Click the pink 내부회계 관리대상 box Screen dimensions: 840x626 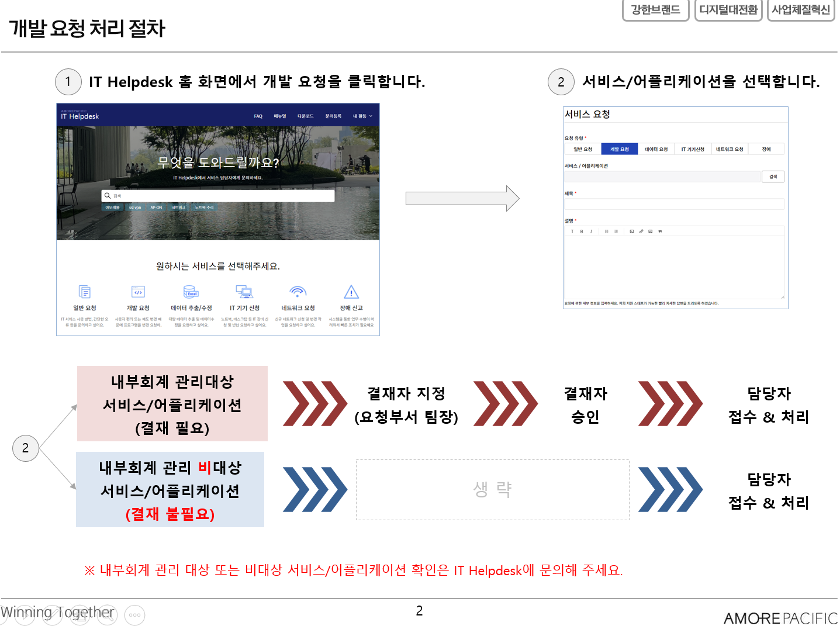click(172, 404)
